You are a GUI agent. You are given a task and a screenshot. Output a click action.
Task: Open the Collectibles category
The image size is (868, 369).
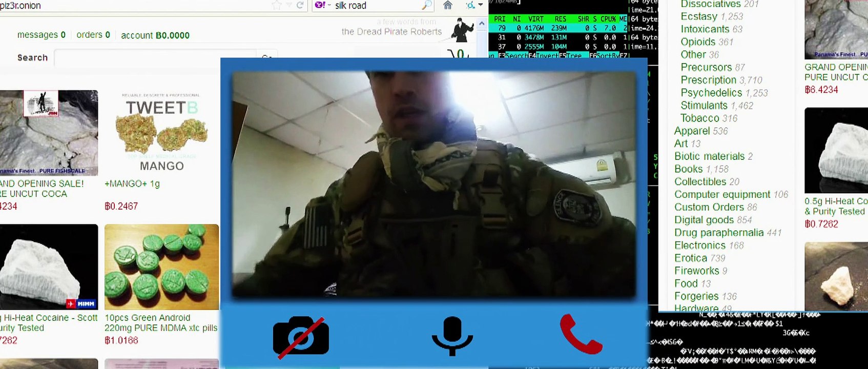coord(707,182)
